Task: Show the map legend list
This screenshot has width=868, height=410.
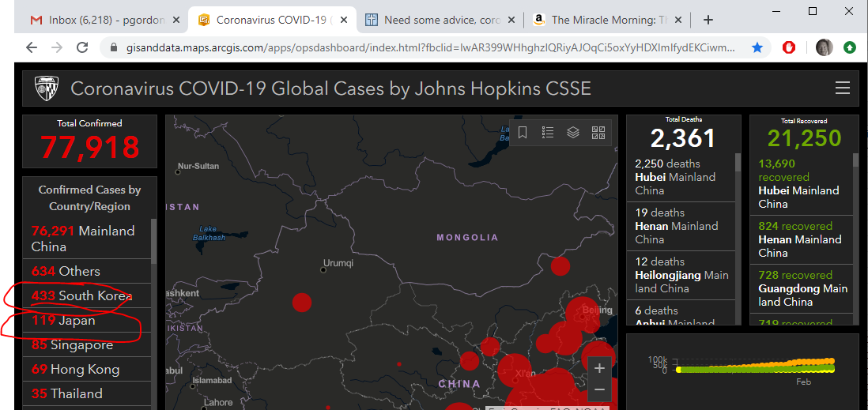Action: [548, 132]
